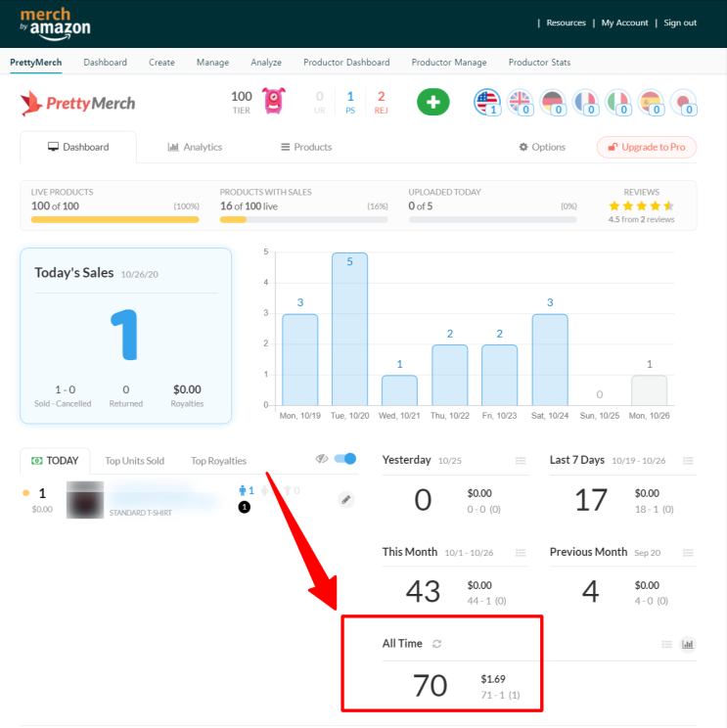Open the Resources link
Screen dimensions: 727x728
pyautogui.click(x=566, y=23)
